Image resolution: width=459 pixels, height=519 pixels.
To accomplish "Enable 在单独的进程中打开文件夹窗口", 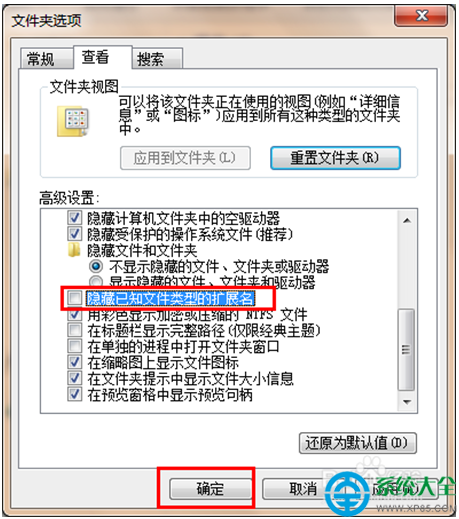I will click(75, 346).
